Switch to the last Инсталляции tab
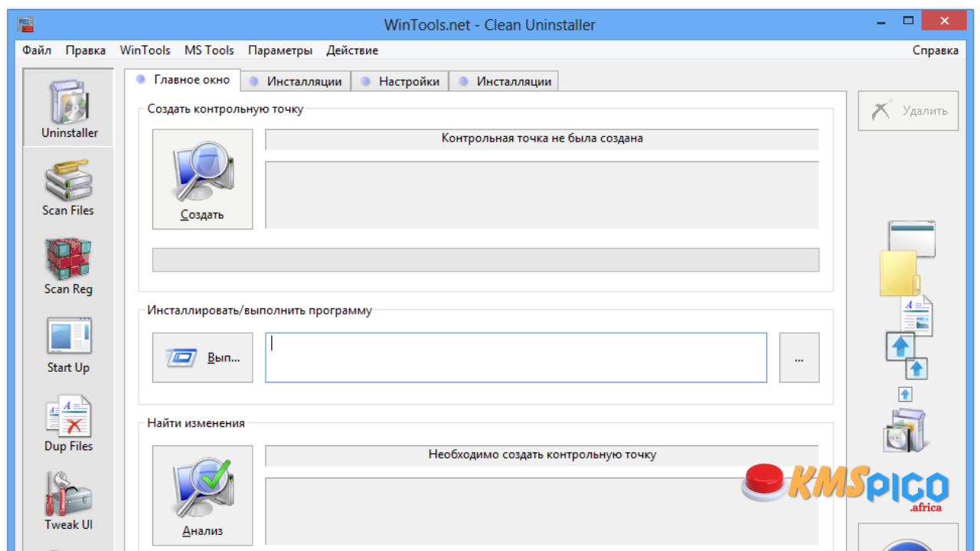 coord(505,81)
